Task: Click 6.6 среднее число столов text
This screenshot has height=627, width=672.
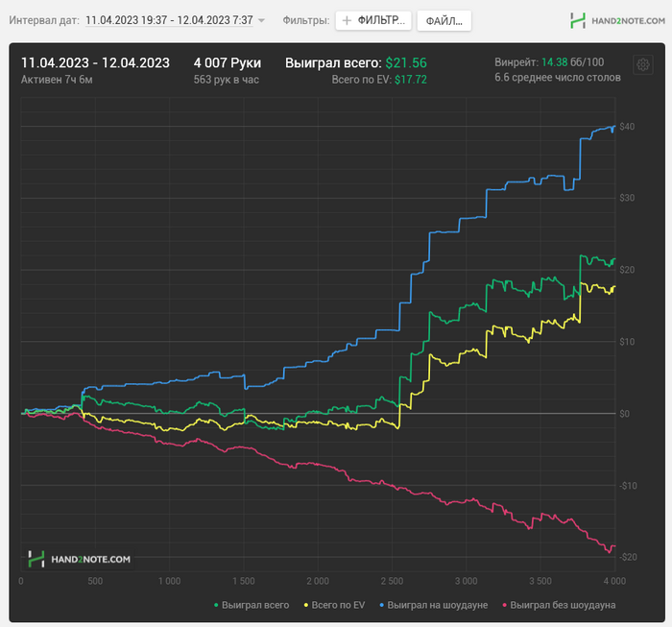Action: (558, 77)
